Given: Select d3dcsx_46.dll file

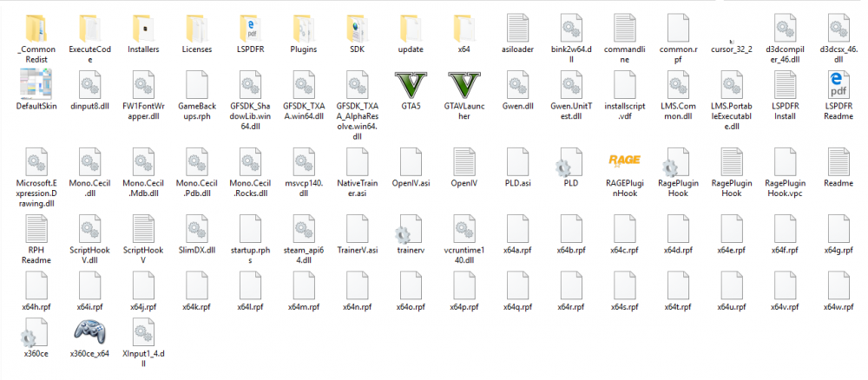Looking at the screenshot, I should (839, 29).
